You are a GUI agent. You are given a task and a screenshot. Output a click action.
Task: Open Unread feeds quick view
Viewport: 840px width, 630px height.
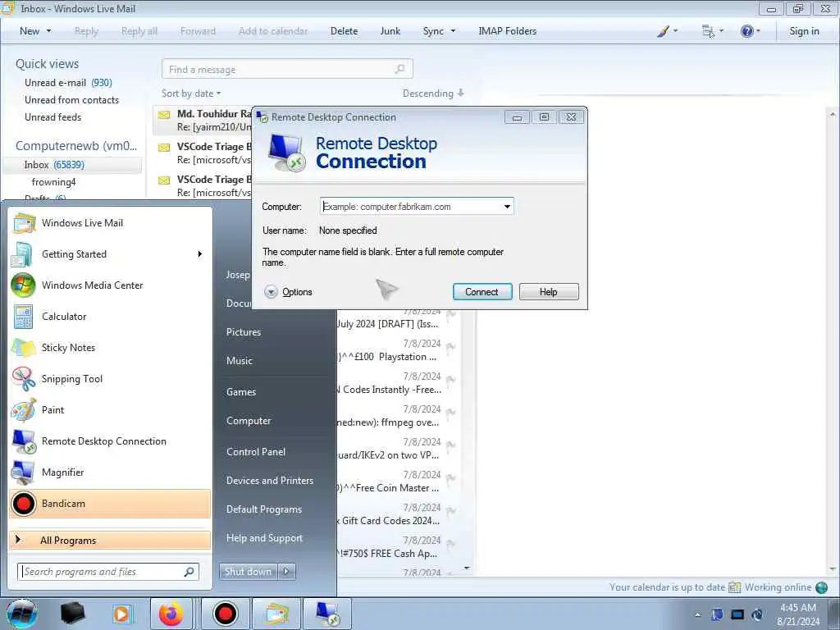53,116
